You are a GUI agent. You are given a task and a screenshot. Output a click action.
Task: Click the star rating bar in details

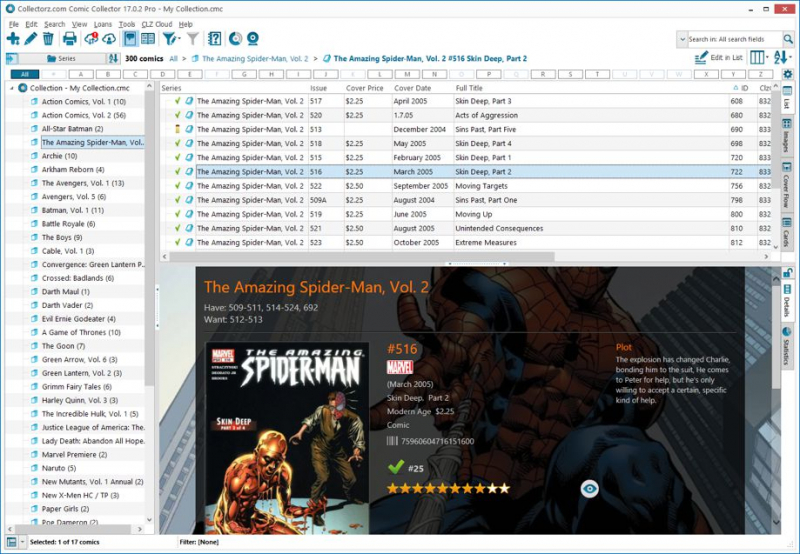448,489
